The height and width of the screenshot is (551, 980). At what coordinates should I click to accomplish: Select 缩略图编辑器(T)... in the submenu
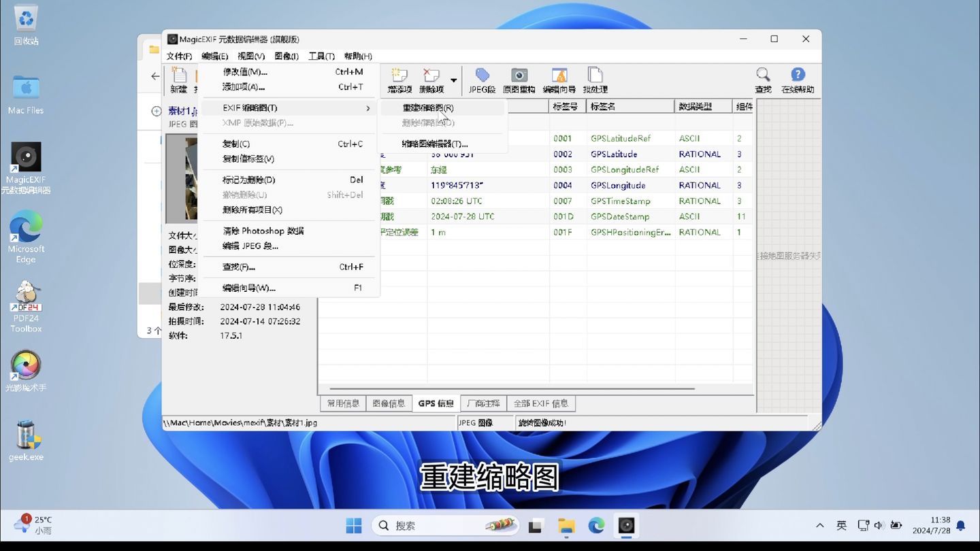coord(443,144)
